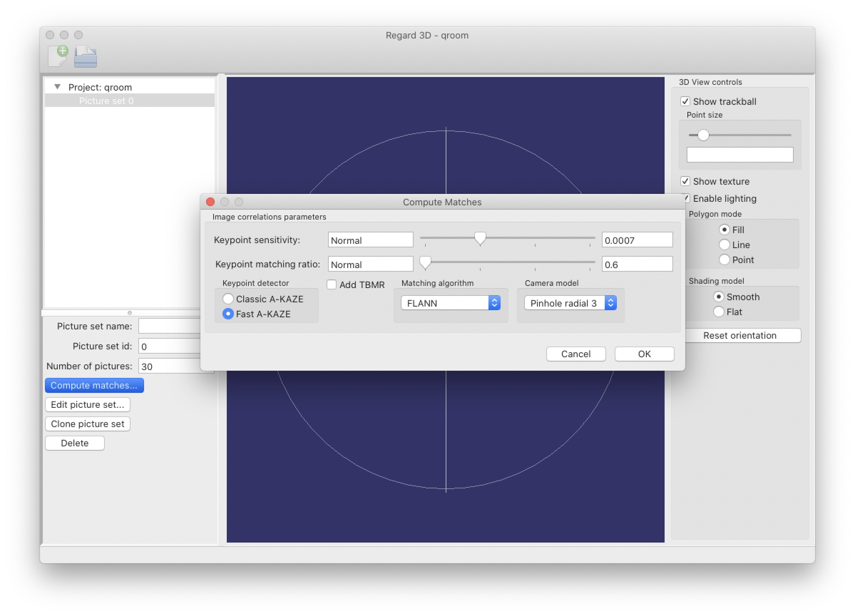Image resolution: width=855 pixels, height=616 pixels.
Task: Click the Open Project toolbar icon
Action: tap(86, 57)
